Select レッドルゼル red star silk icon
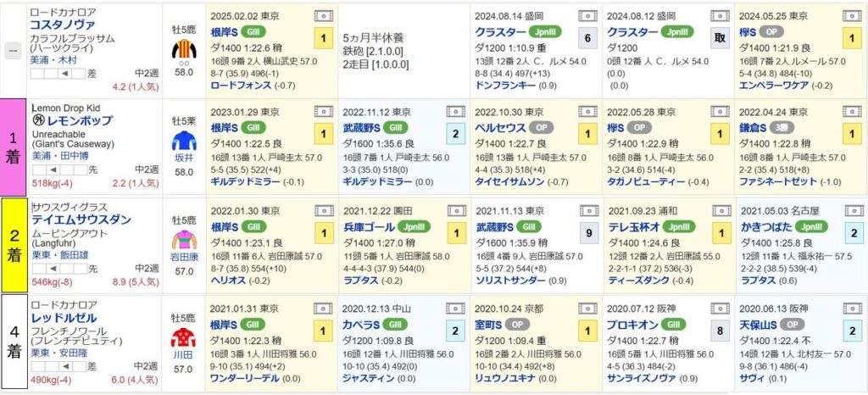The height and width of the screenshot is (395, 868). pos(184,337)
